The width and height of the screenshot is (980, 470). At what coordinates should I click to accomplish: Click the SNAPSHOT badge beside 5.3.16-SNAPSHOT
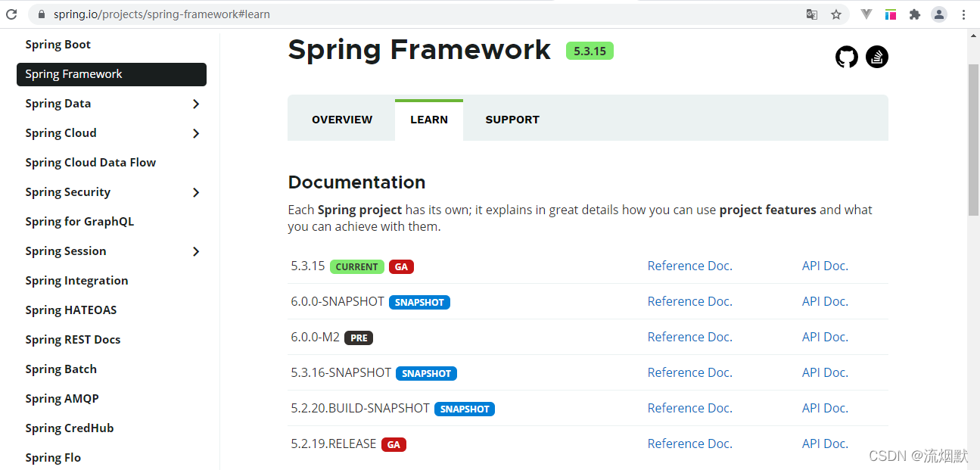tap(426, 373)
